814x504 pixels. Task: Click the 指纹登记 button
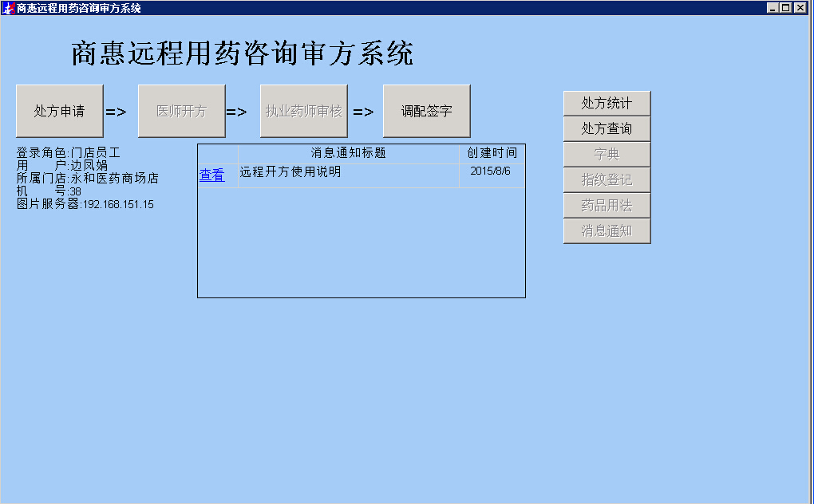coord(607,180)
